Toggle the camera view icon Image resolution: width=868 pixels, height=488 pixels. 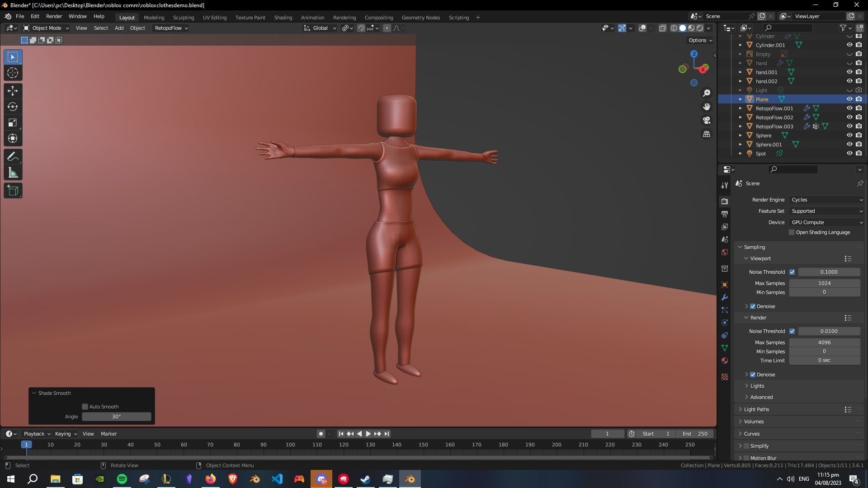pyautogui.click(x=707, y=121)
